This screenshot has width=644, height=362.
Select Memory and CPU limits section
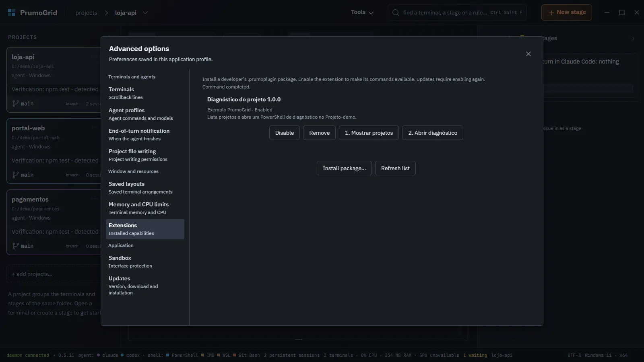145,208
